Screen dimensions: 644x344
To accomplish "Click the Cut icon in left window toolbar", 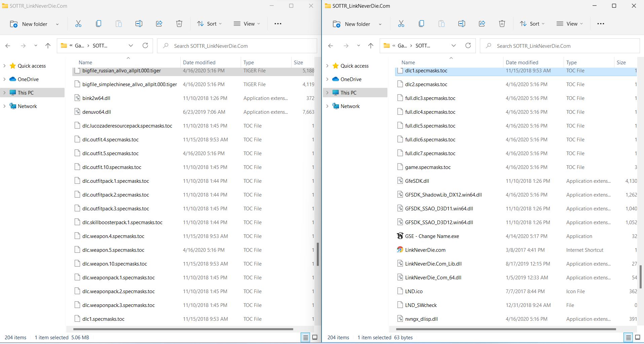I will pyautogui.click(x=78, y=24).
